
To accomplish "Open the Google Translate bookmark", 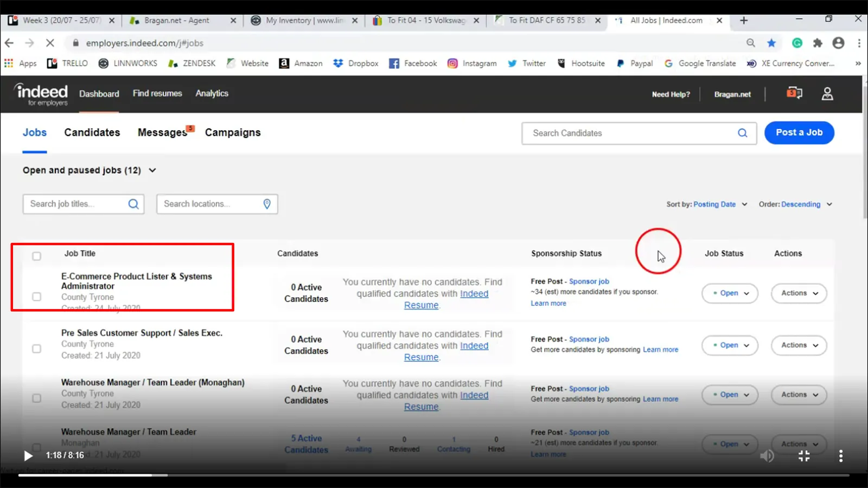I will 700,63.
